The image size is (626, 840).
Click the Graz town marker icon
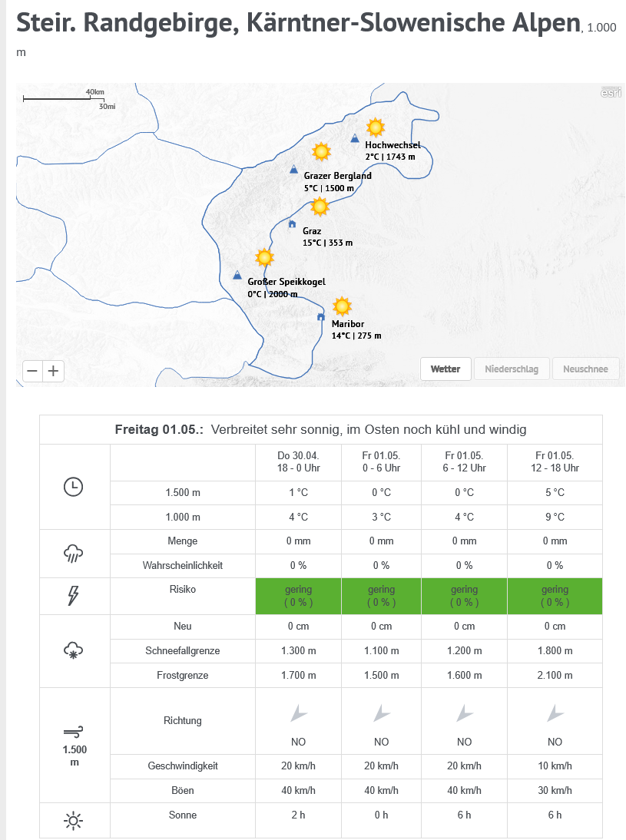tap(292, 224)
